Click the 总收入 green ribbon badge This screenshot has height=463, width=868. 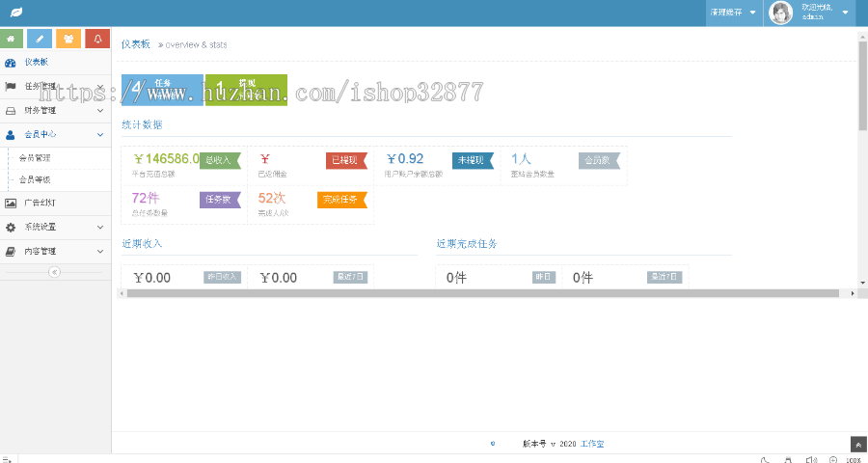[220, 161]
